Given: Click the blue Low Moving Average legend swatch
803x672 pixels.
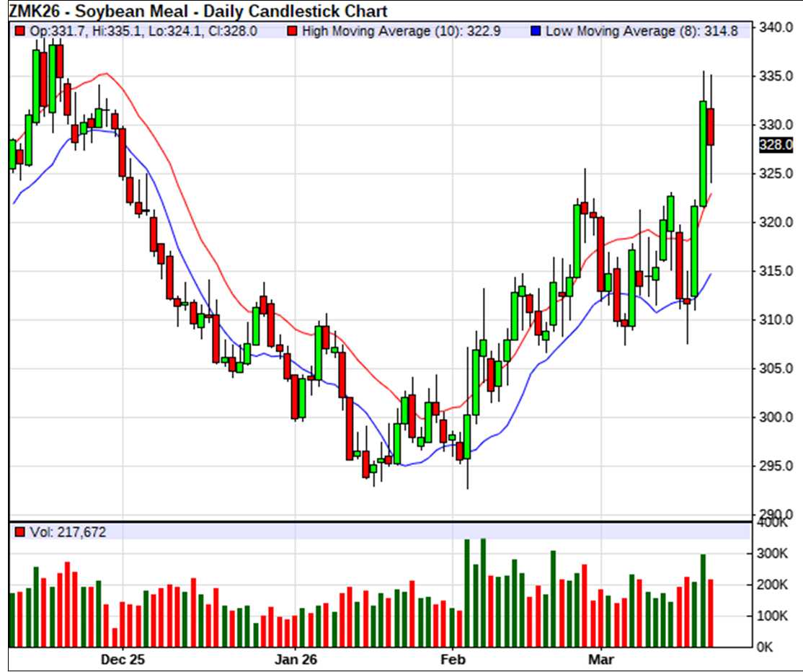Looking at the screenshot, I should (x=535, y=32).
